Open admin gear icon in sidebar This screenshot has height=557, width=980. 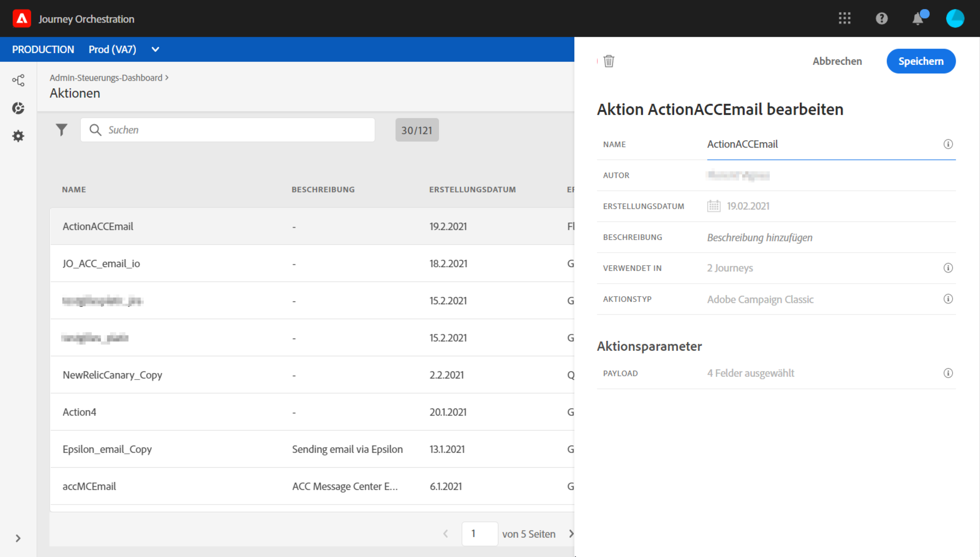coord(18,136)
